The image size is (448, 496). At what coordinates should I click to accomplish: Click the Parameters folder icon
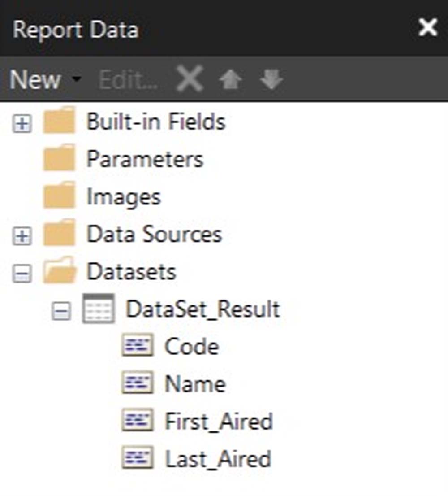pos(59,159)
